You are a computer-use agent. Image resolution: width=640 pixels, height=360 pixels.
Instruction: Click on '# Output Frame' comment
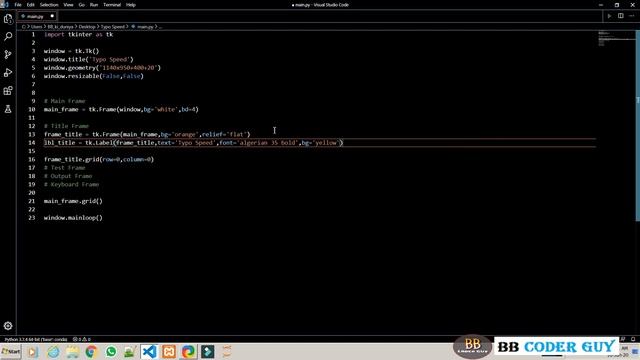68,176
